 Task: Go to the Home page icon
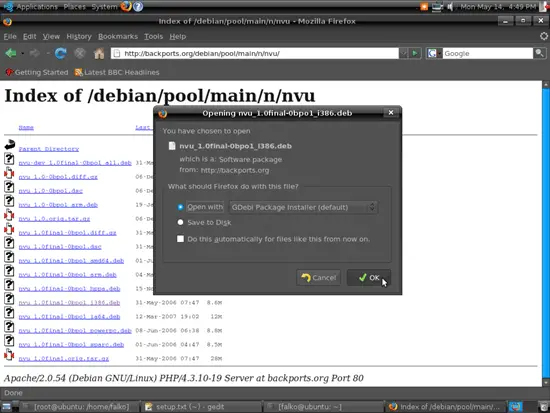click(99, 53)
